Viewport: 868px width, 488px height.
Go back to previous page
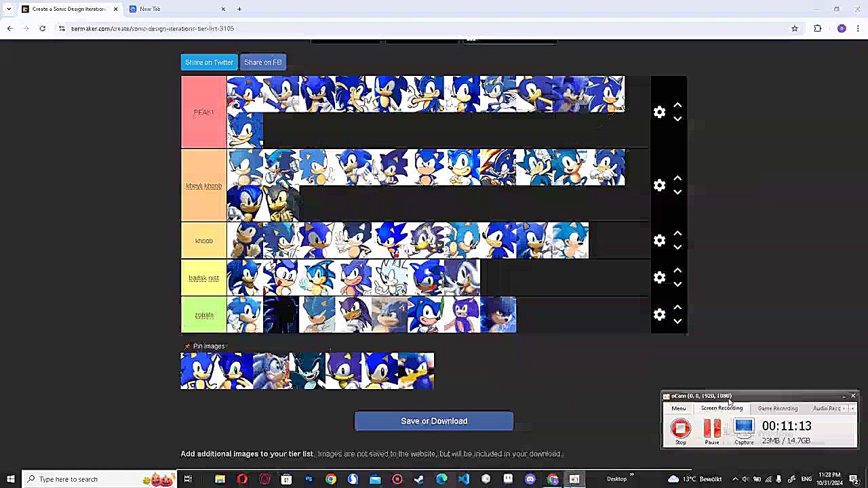click(9, 28)
